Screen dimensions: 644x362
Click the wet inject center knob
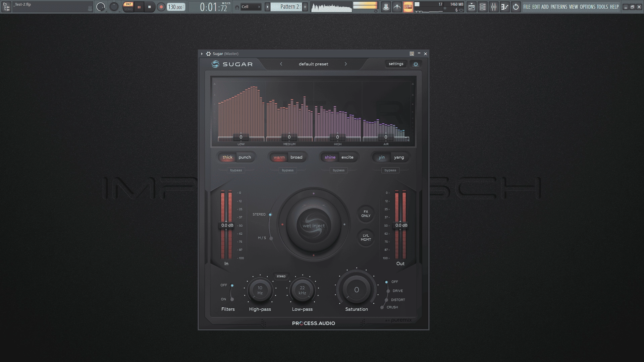(314, 225)
